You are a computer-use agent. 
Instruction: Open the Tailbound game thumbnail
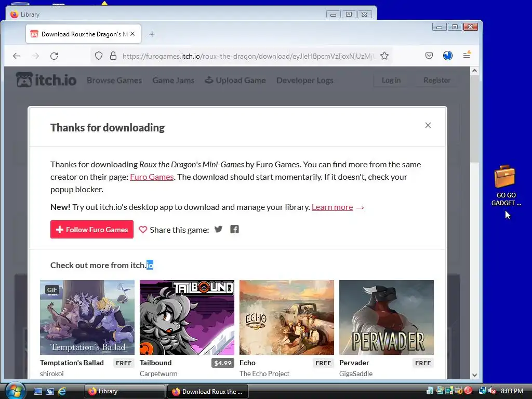187,317
